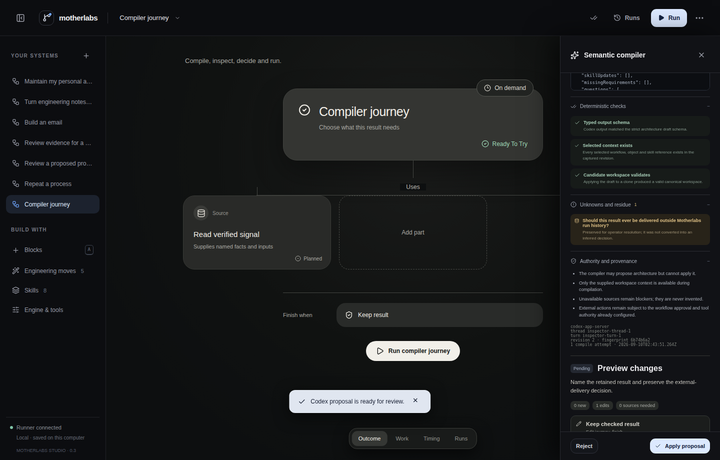Click the 'Planned' status on source card
The image size is (720, 460).
pyautogui.click(x=308, y=258)
